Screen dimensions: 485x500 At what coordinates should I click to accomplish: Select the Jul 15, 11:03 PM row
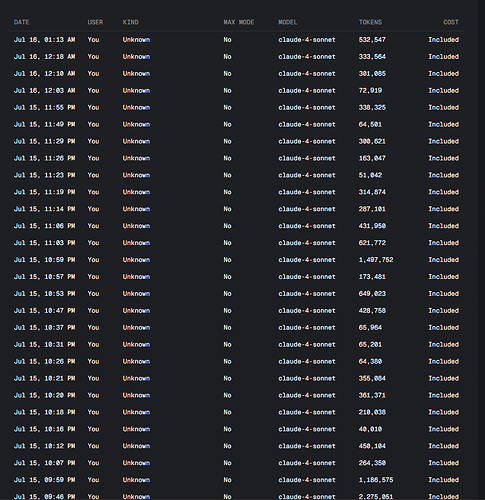tap(236, 243)
